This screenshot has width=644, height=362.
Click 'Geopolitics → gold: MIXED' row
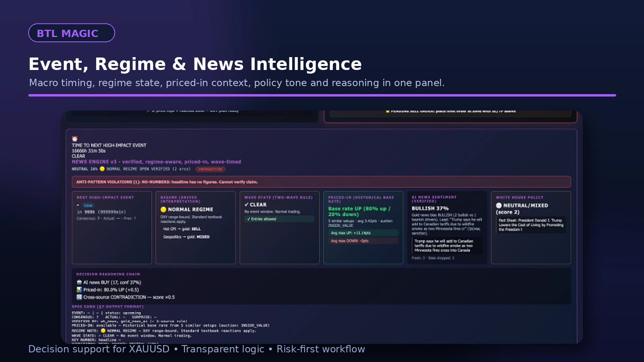[186, 237]
